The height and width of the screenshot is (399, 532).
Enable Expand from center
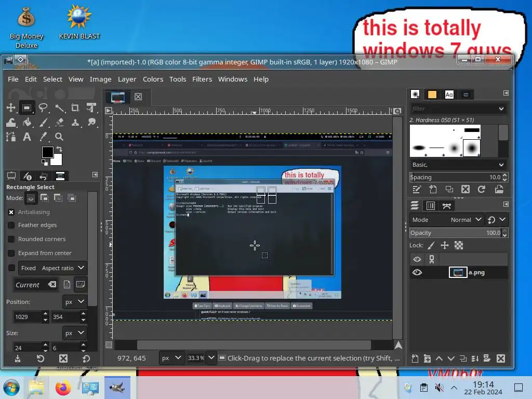(x=11, y=253)
